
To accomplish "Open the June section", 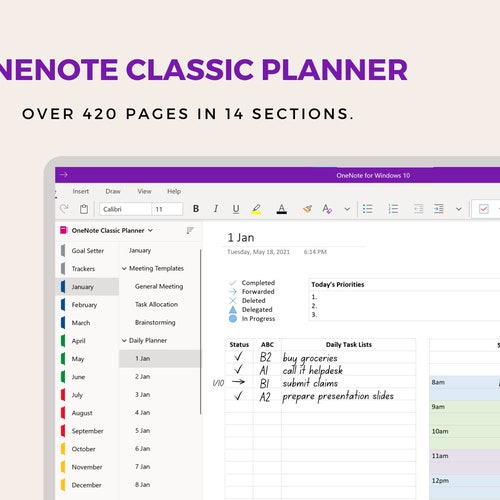I will [88, 377].
